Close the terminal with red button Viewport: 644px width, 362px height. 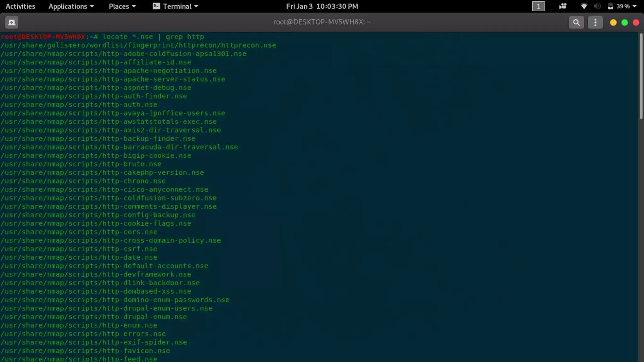636,23
